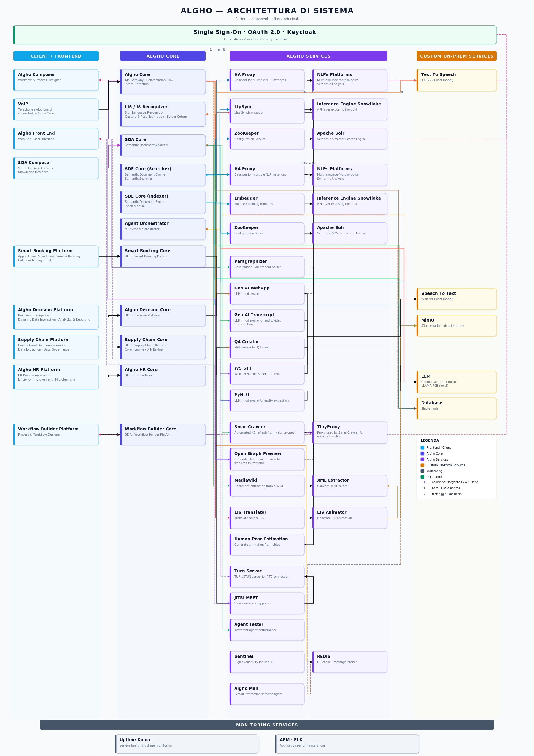534x756 pixels.
Task: Click the ALGHO SERVICES section header
Action: [308, 56]
